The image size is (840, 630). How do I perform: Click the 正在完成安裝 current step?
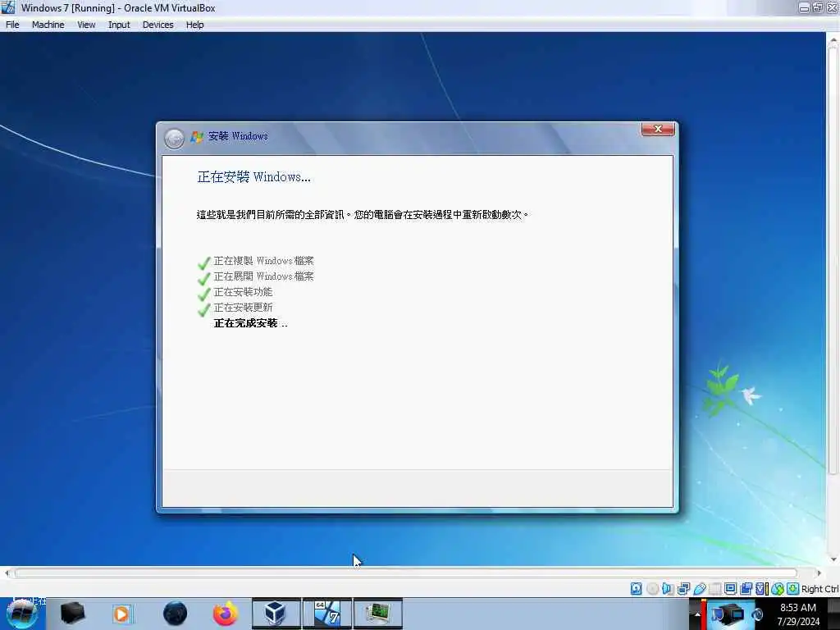(x=250, y=323)
